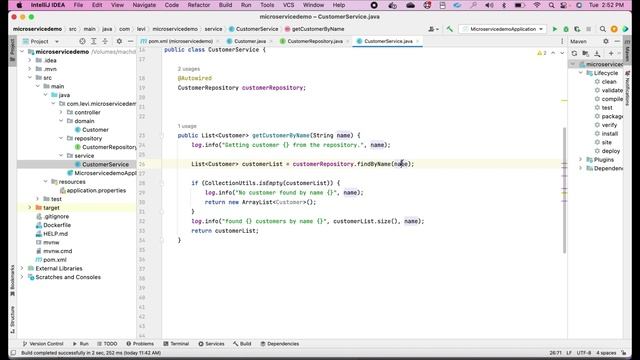Open Dependencies tool window
Image resolution: width=640 pixels, height=360 pixels.
pyautogui.click(x=280, y=344)
